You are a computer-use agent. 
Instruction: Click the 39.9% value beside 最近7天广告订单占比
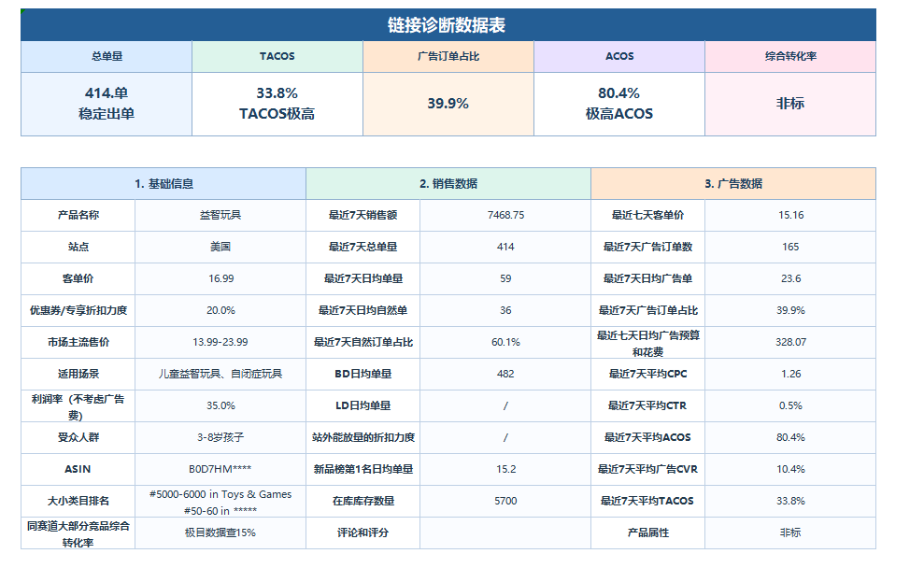pos(790,310)
